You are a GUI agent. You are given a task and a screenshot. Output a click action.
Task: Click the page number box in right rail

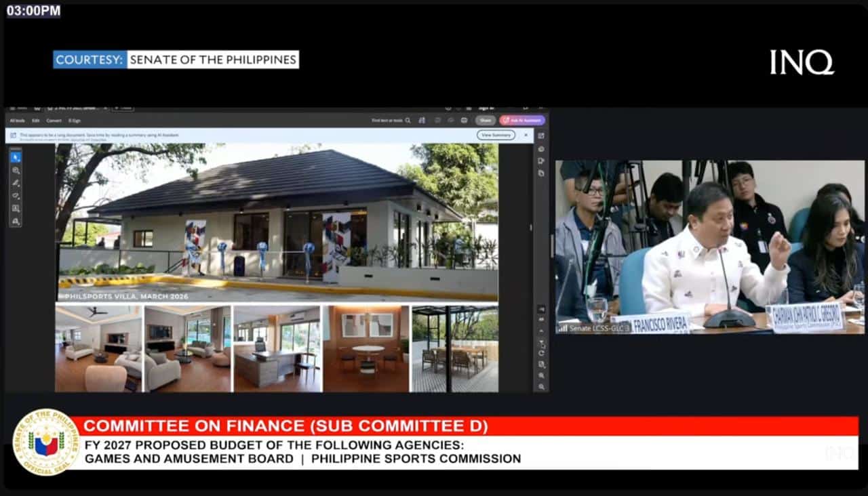pos(541,309)
